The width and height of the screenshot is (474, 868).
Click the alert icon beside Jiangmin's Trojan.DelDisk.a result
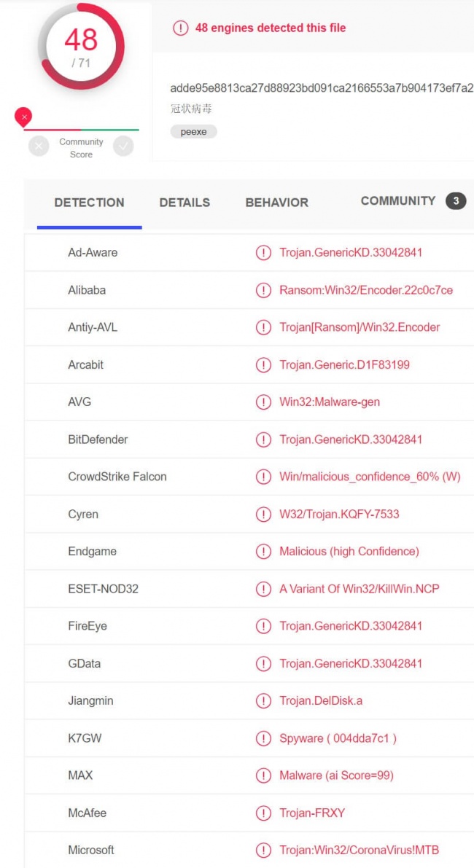263,700
